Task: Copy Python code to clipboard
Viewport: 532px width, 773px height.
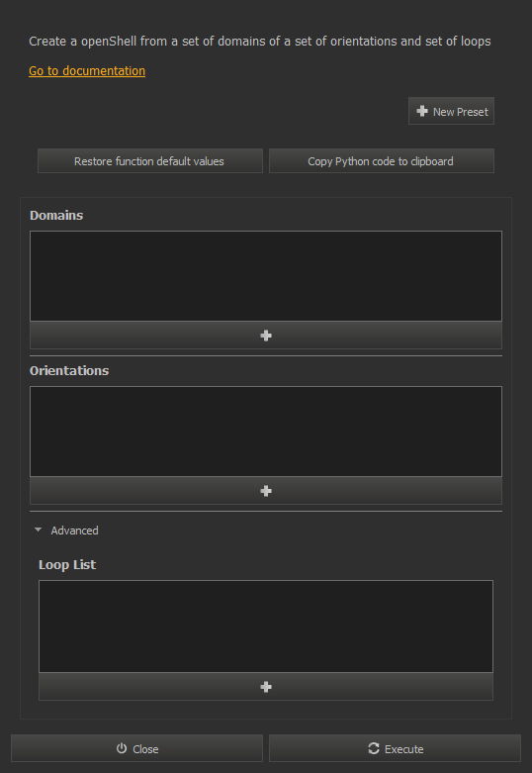Action: pyautogui.click(x=382, y=161)
